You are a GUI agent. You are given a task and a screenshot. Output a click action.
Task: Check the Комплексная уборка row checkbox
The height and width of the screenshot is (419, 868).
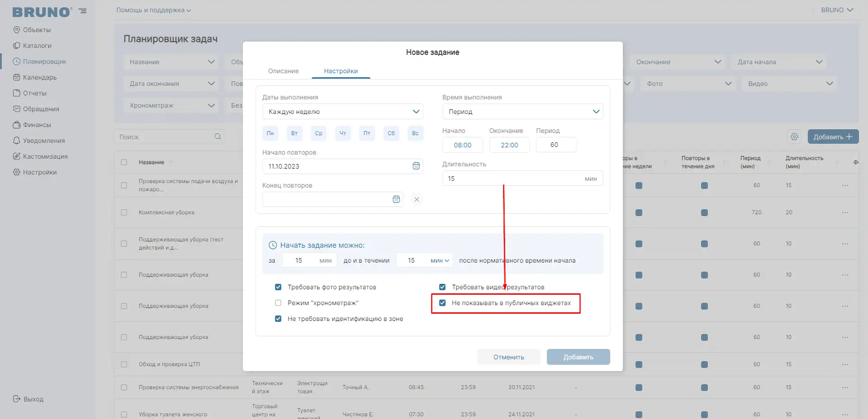click(124, 212)
